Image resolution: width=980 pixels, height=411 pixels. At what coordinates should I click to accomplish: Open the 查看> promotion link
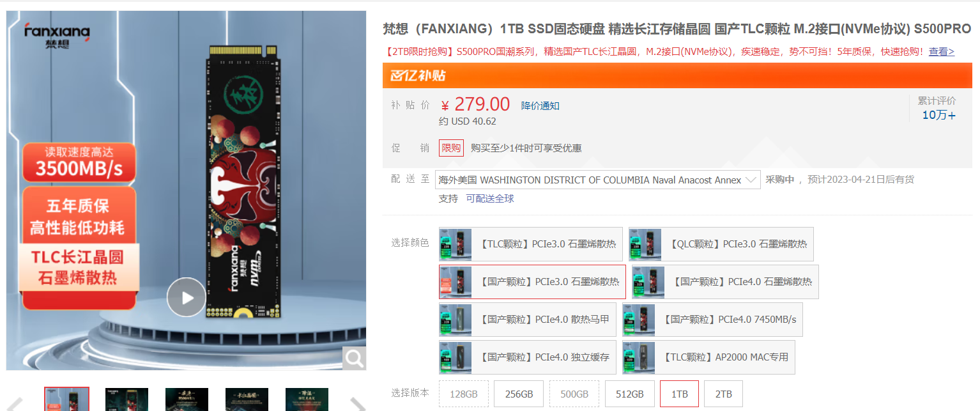[942, 52]
